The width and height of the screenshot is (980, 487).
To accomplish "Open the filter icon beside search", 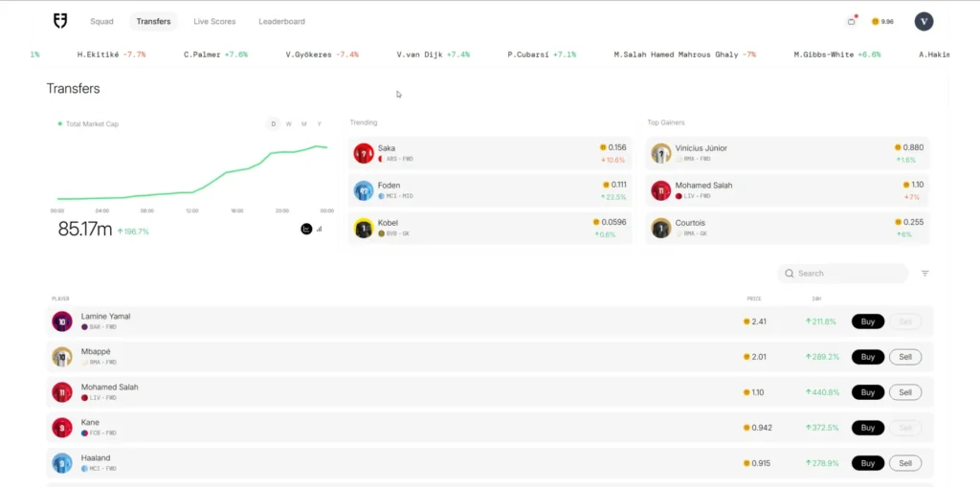I will (x=924, y=274).
